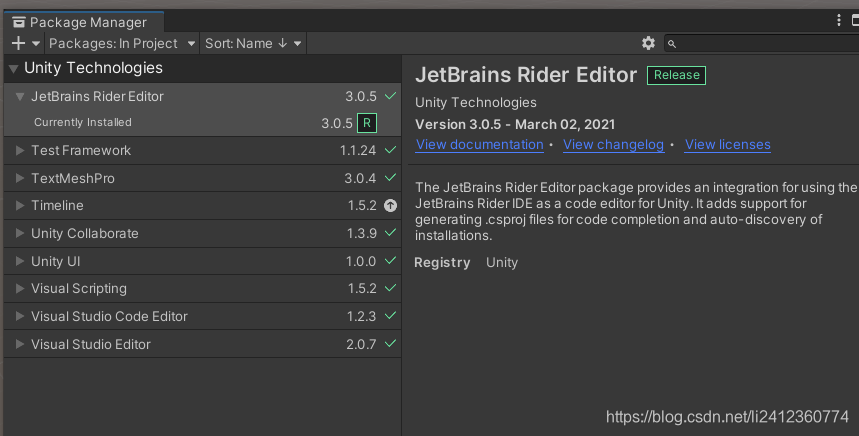Click the Timeline update-available arrow icon
Image resolution: width=859 pixels, height=436 pixels.
point(390,205)
